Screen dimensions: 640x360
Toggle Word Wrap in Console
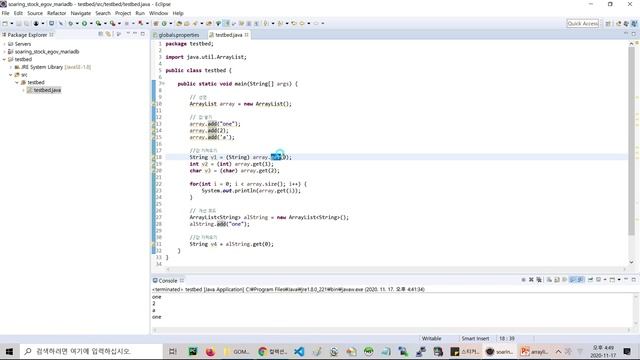pyautogui.click(x=564, y=280)
